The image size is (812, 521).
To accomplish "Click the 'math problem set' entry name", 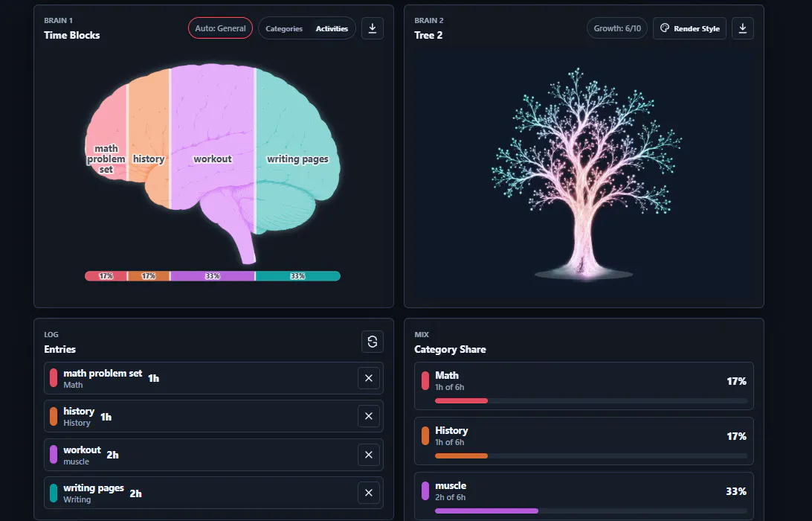I will click(x=103, y=373).
